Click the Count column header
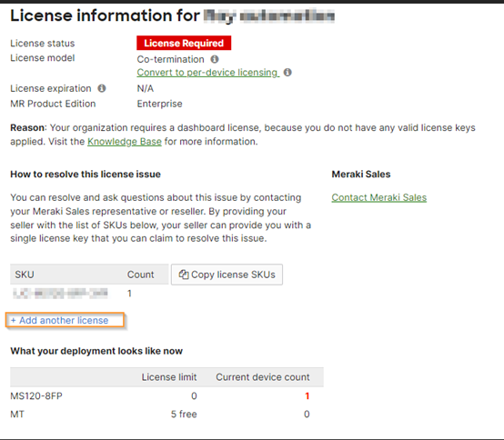The height and width of the screenshot is (440, 504). (x=140, y=275)
